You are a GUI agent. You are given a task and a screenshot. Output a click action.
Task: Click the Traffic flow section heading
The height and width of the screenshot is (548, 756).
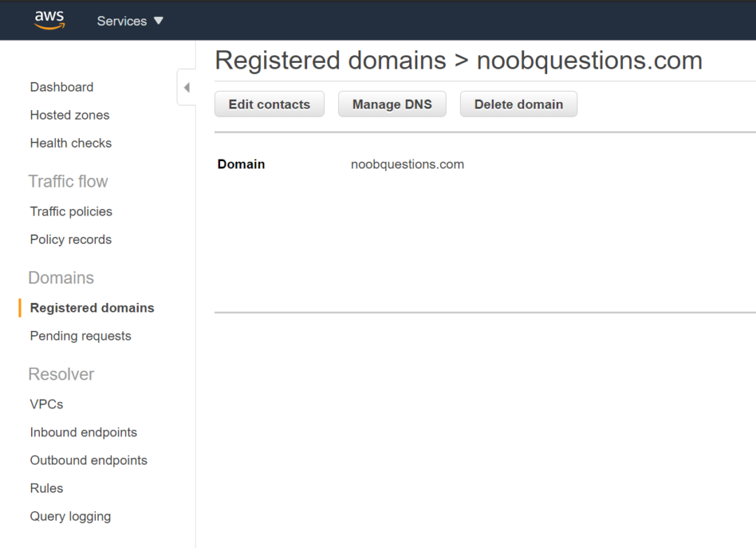pos(68,182)
